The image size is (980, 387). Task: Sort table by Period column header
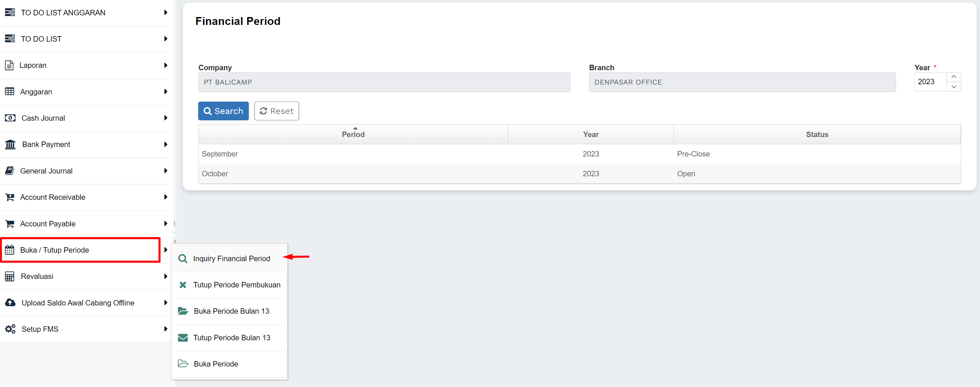(x=353, y=134)
